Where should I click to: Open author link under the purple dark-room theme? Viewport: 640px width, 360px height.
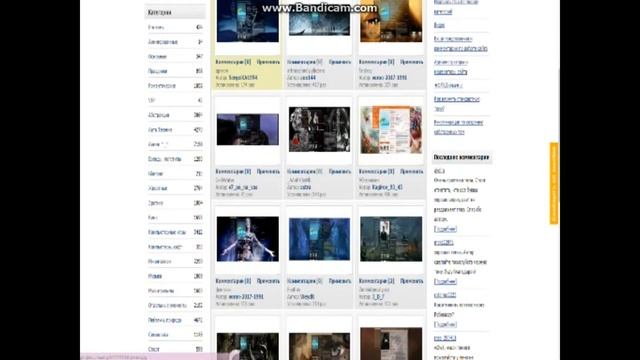tap(243, 187)
